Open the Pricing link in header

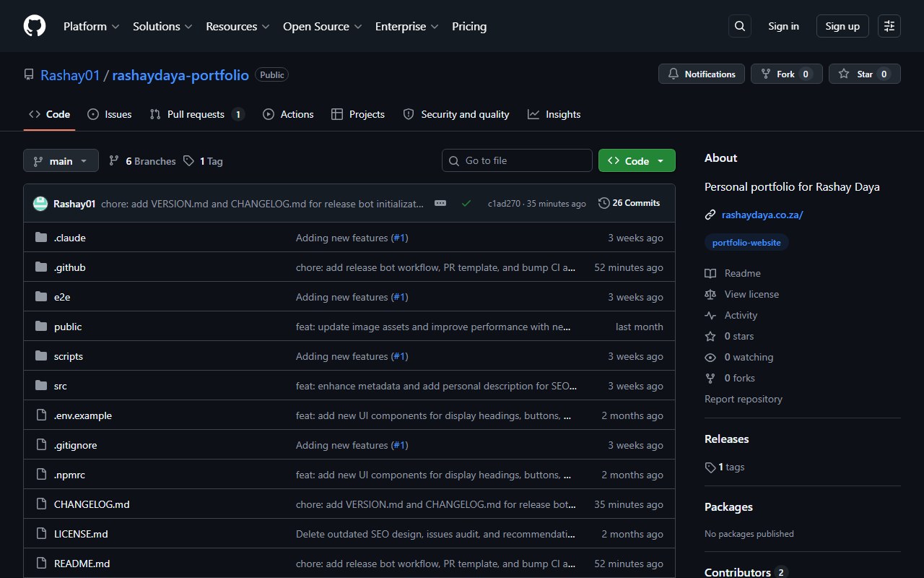click(x=469, y=26)
